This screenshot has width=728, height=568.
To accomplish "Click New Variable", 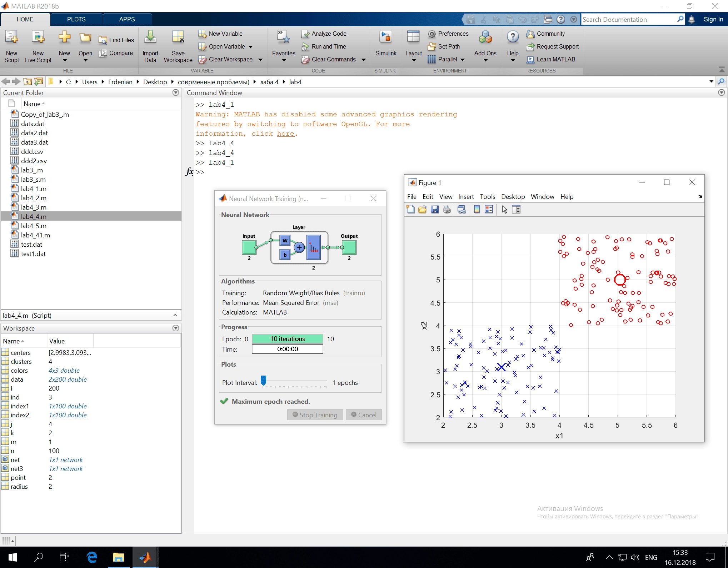I will (x=221, y=34).
